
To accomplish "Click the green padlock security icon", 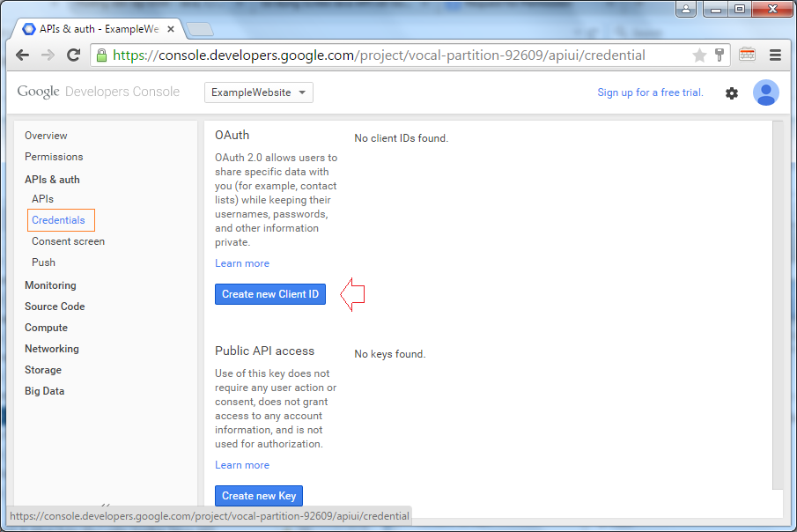I will pyautogui.click(x=101, y=55).
